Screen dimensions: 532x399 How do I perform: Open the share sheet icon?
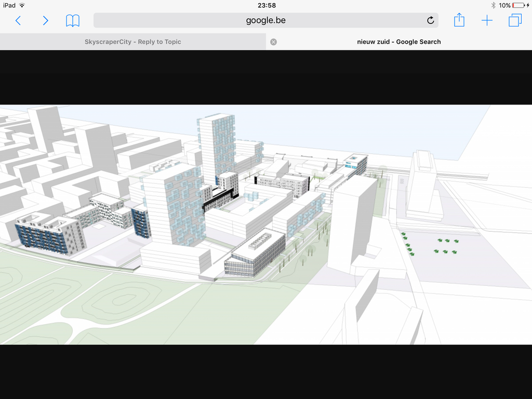click(459, 20)
